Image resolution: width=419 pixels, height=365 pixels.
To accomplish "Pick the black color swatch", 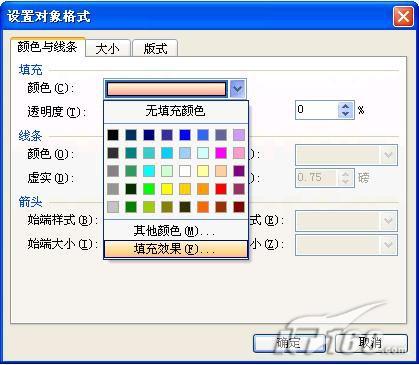I will coord(113,135).
